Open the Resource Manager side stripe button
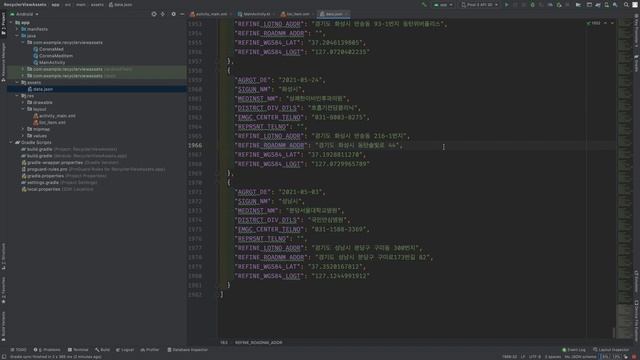The width and height of the screenshot is (640, 360). point(3,61)
